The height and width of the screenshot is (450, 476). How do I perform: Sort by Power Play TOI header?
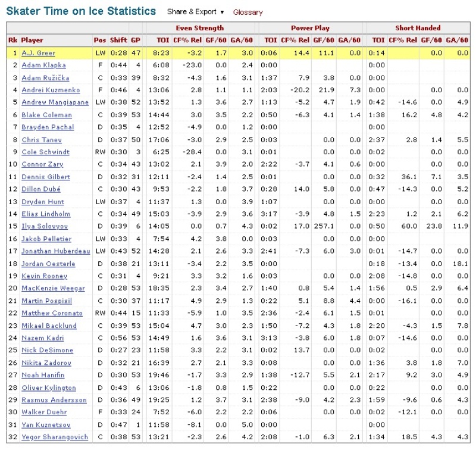(271, 40)
